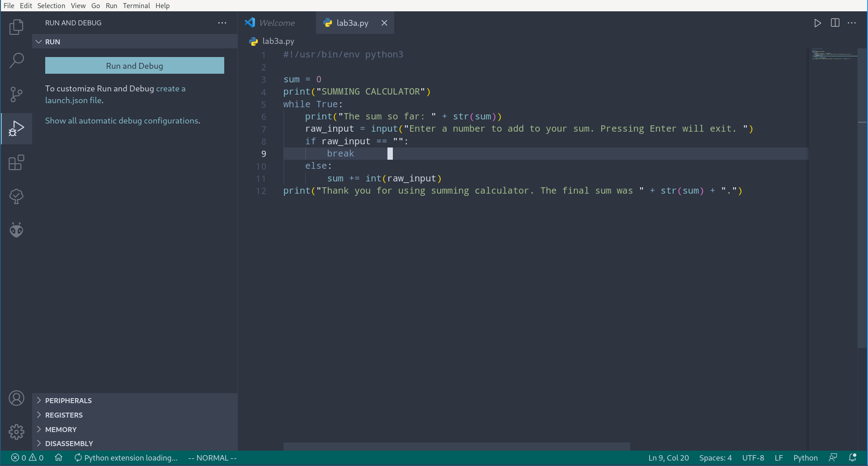Open the Terminal menu
This screenshot has height=466, width=868.
[137, 5]
